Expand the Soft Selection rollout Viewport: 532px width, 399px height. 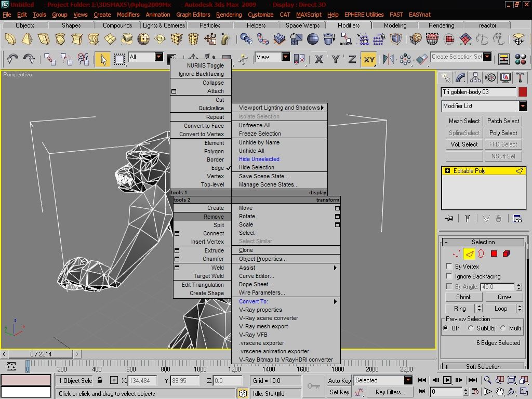pos(483,367)
